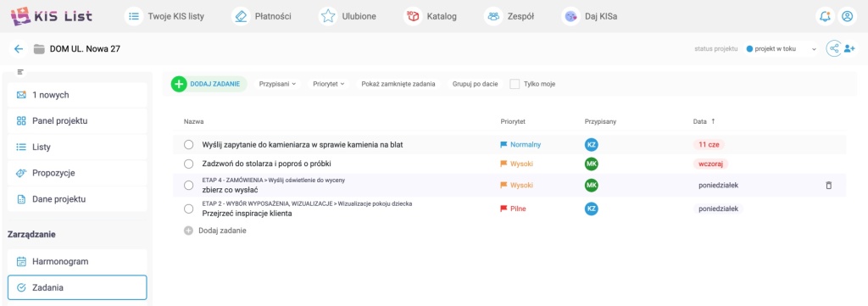Go to the Harmonogram sidebar item
The width and height of the screenshot is (868, 306).
click(x=77, y=261)
